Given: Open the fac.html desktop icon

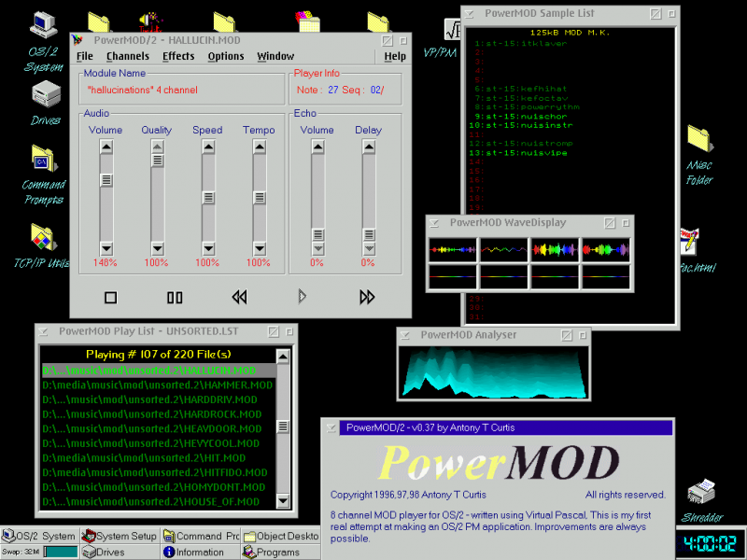Looking at the screenshot, I should coord(689,242).
